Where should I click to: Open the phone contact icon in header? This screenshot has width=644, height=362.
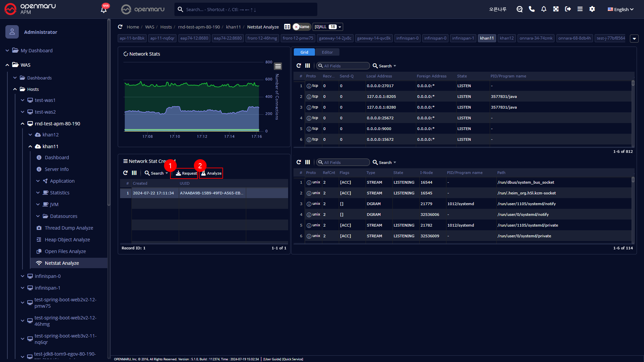click(x=532, y=9)
